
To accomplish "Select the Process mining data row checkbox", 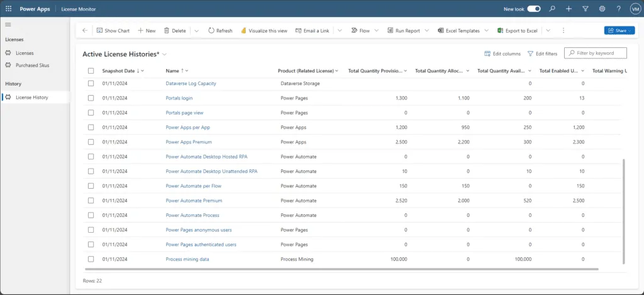I will (91, 259).
